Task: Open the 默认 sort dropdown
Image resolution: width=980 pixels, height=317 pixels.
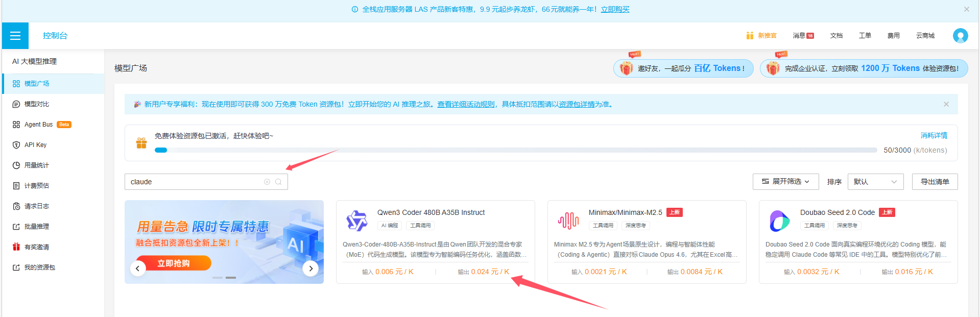Action: [875, 182]
